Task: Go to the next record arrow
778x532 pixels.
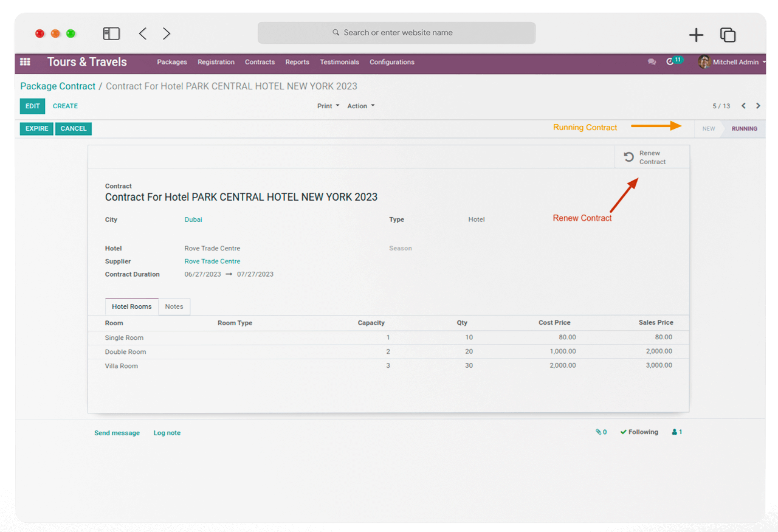Action: [758, 106]
